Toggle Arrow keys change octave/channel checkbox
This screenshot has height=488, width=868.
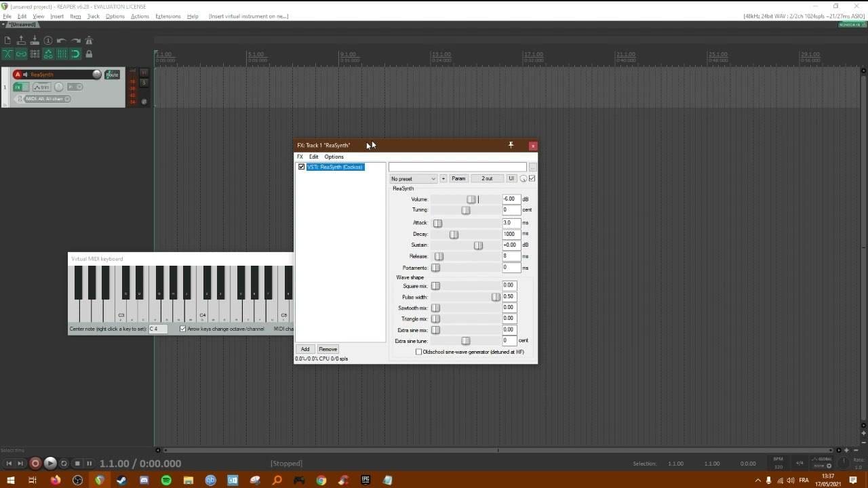pyautogui.click(x=182, y=329)
